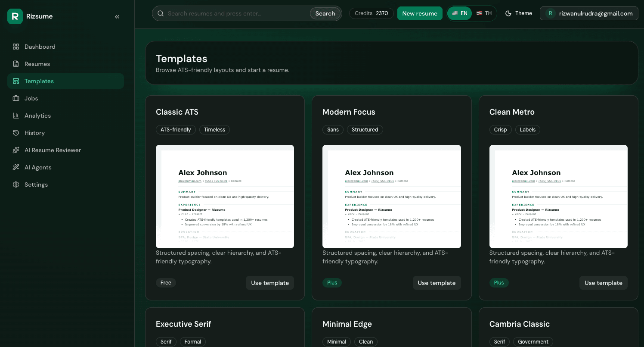This screenshot has height=347, width=644.
Task: Click the Timeless tag
Action: tap(214, 130)
